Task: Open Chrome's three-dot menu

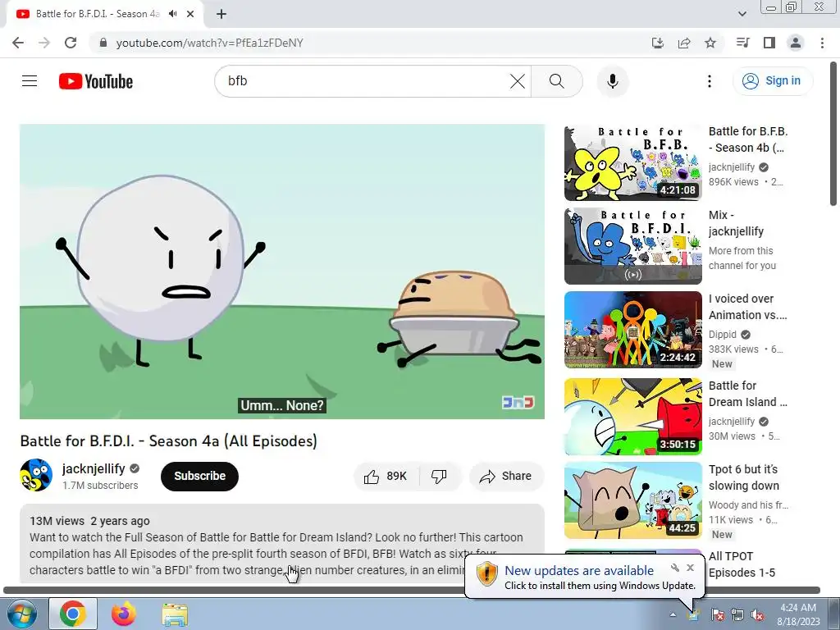Action: (822, 43)
